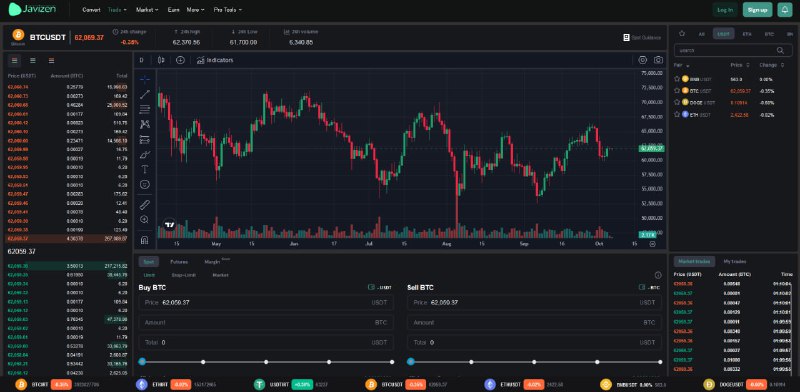The height and width of the screenshot is (392, 800).
Task: Open chart settings hexagon icon
Action: (642, 60)
